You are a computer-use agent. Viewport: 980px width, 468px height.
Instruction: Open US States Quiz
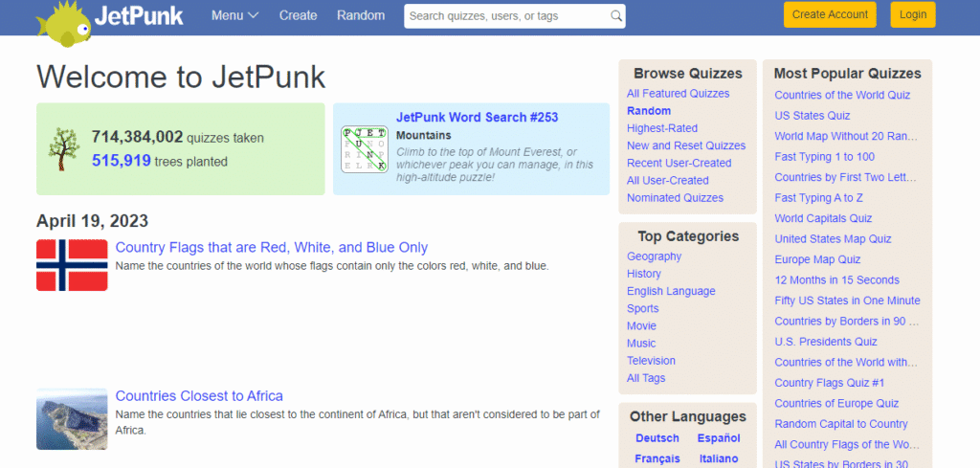(813, 116)
